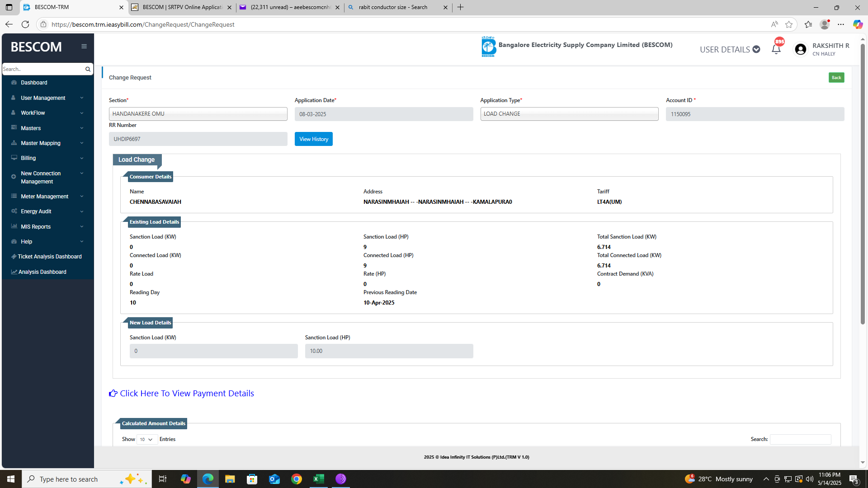Click Here To View Payment Details link
The width and height of the screenshot is (868, 488).
(x=187, y=394)
